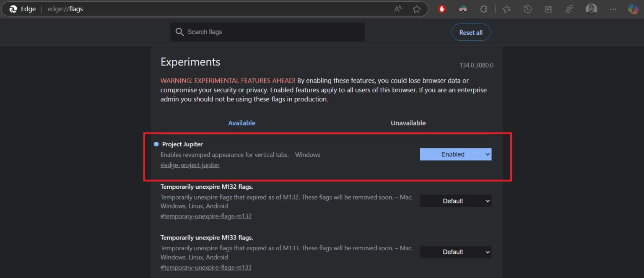
Task: Open the Enabled dropdown for Project Jupiter
Action: [x=455, y=154]
